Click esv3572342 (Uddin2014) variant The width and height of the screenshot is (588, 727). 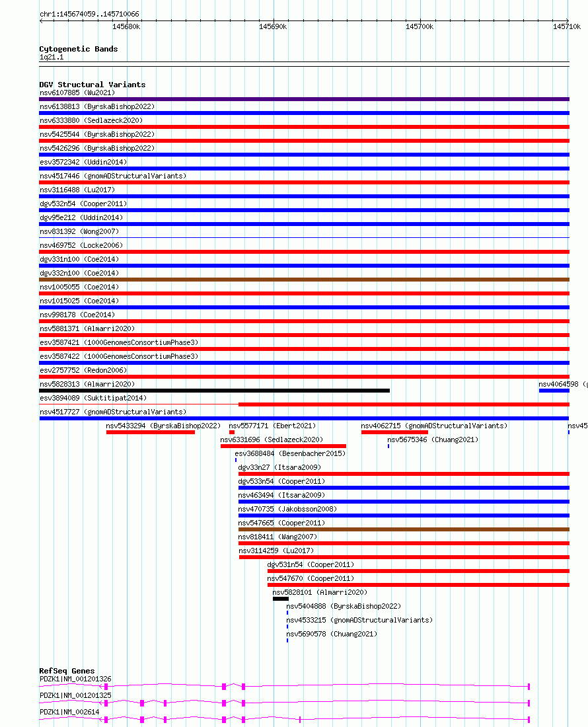click(83, 163)
